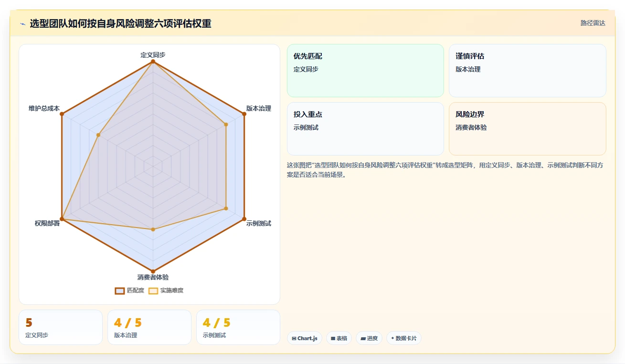This screenshot has height=364, width=625.
Task: Click the 实施难度 data point at 维护总成本
Action: pos(98,135)
